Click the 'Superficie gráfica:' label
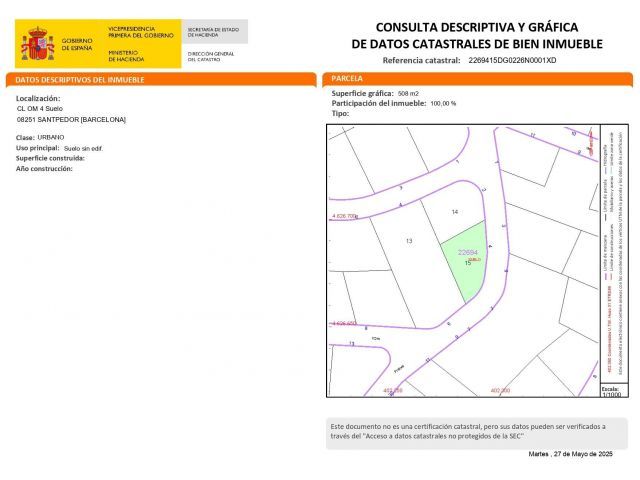 [362, 93]
